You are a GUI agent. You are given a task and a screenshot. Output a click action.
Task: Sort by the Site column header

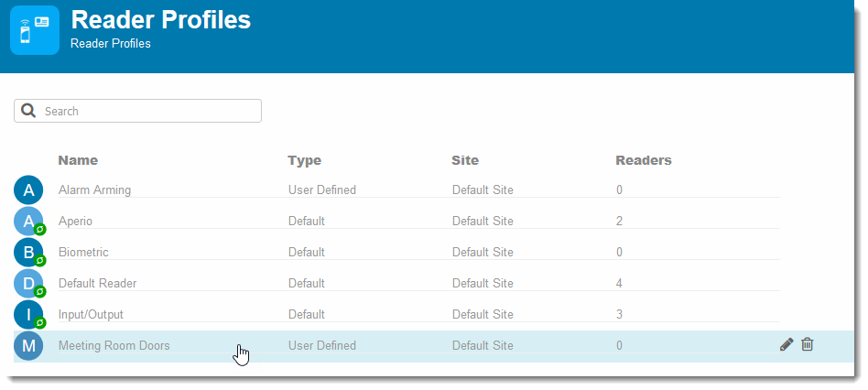pos(465,160)
